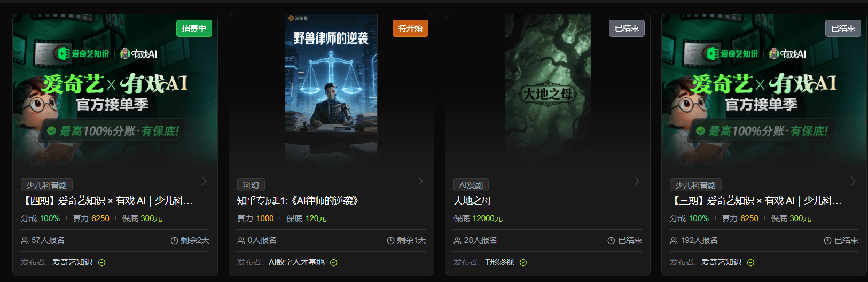Click the chevron arrow on 【四期】爱奇艺知识 card

point(204,182)
